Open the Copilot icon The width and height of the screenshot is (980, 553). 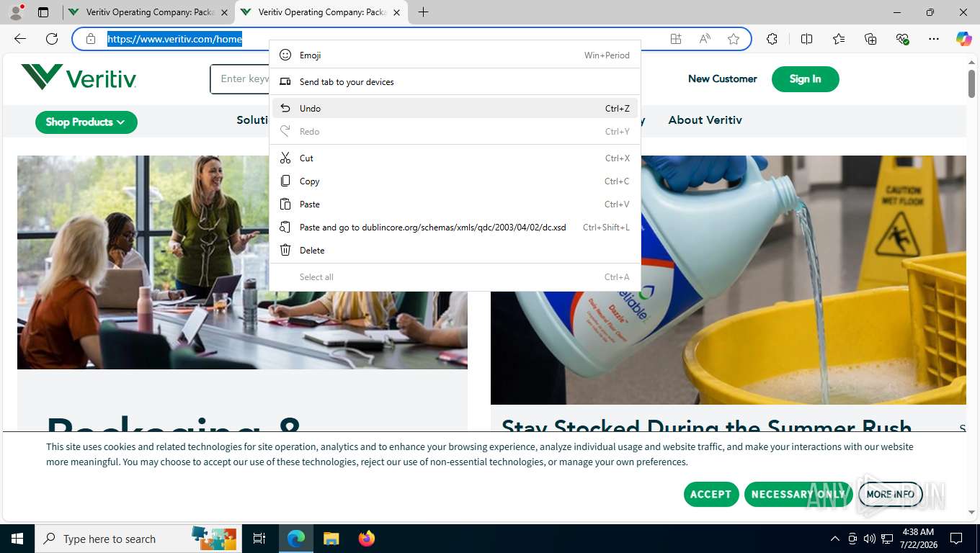[x=964, y=39]
